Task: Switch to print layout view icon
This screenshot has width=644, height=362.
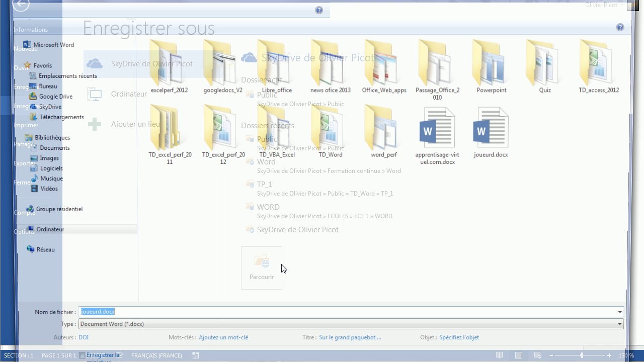Action: point(519,355)
